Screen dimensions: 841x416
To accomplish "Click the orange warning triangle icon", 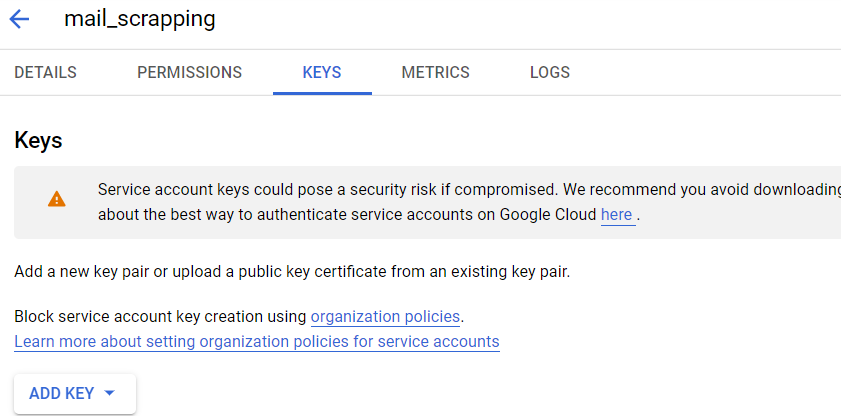I will 56,199.
